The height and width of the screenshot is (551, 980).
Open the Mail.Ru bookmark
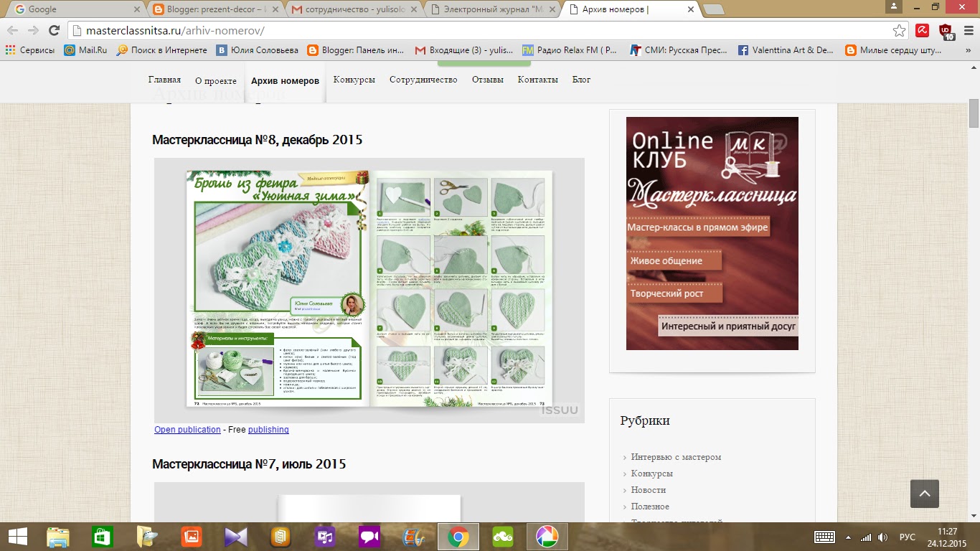click(x=85, y=50)
